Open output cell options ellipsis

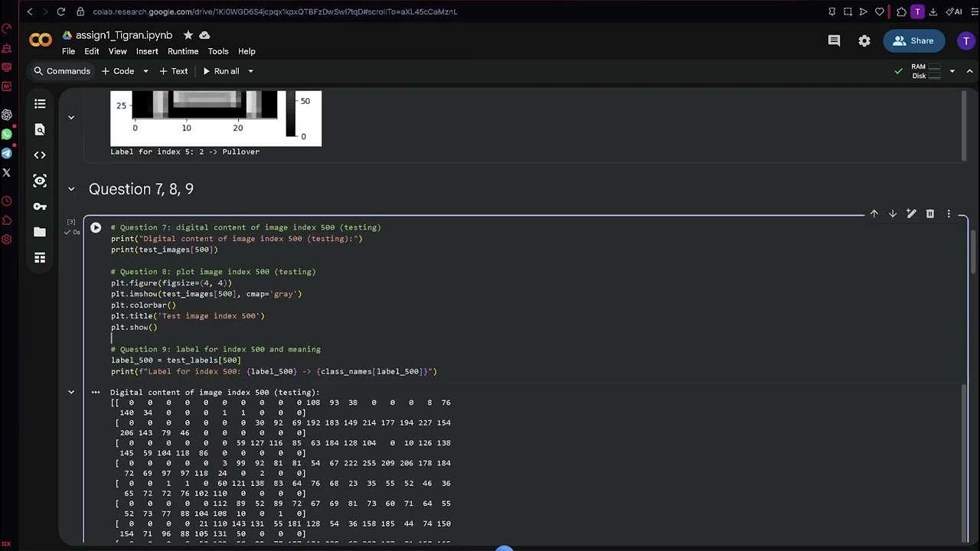(96, 392)
